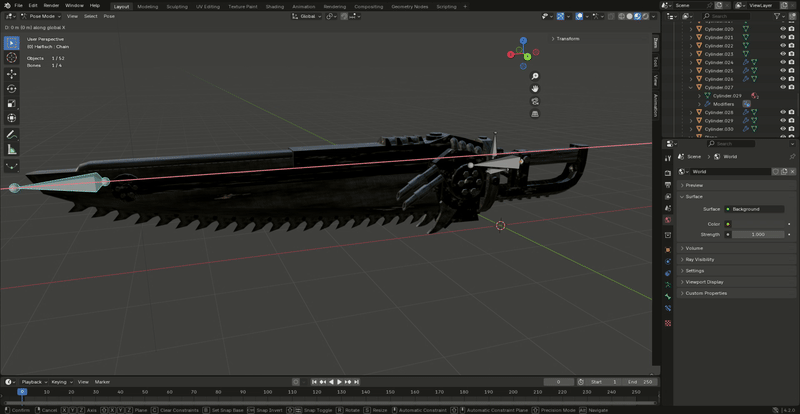Activate the Rotate tool

coord(12,88)
